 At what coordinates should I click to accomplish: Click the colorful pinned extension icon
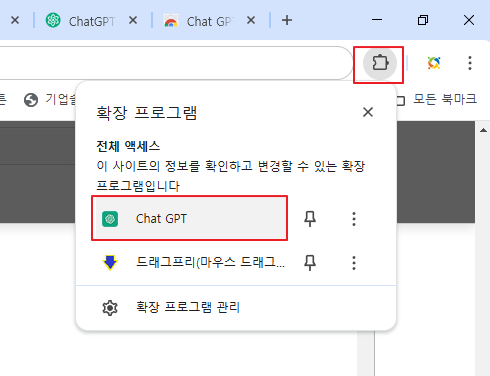click(x=434, y=63)
